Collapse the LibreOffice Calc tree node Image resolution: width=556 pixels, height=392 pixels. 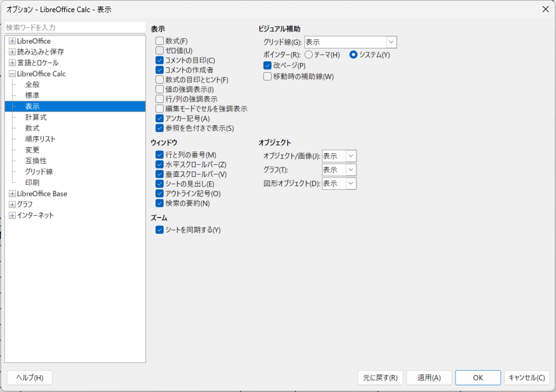[12, 74]
